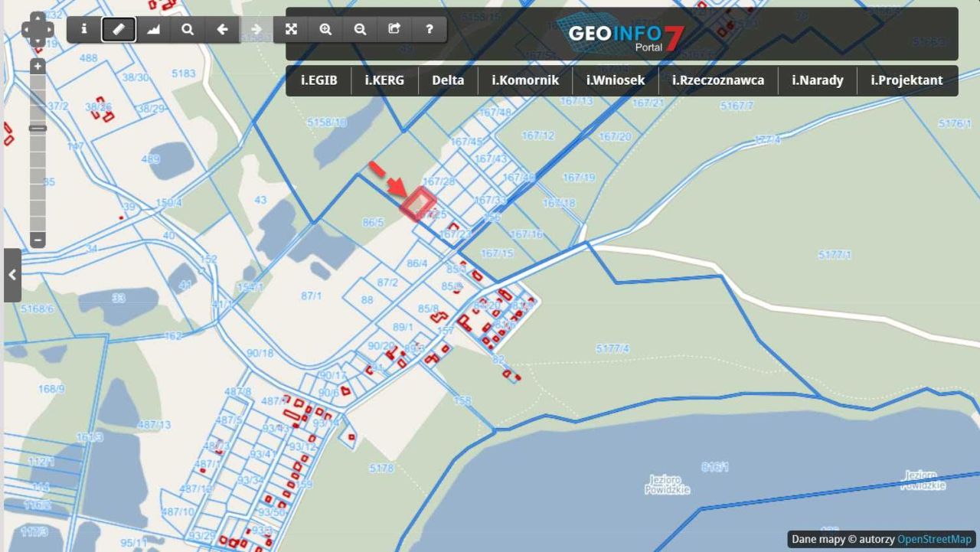Open the i.KERG module
The width and height of the screenshot is (980, 552).
[x=384, y=80]
